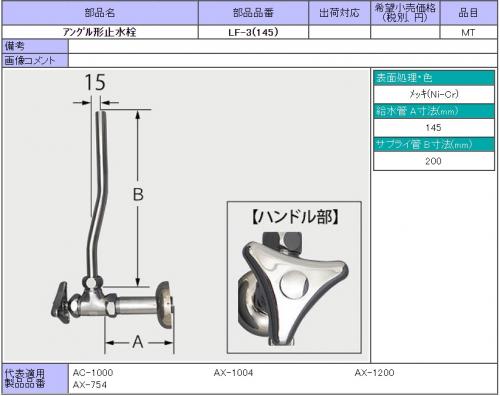Click the dimension label A
The height and width of the screenshot is (396, 500).
(x=138, y=342)
